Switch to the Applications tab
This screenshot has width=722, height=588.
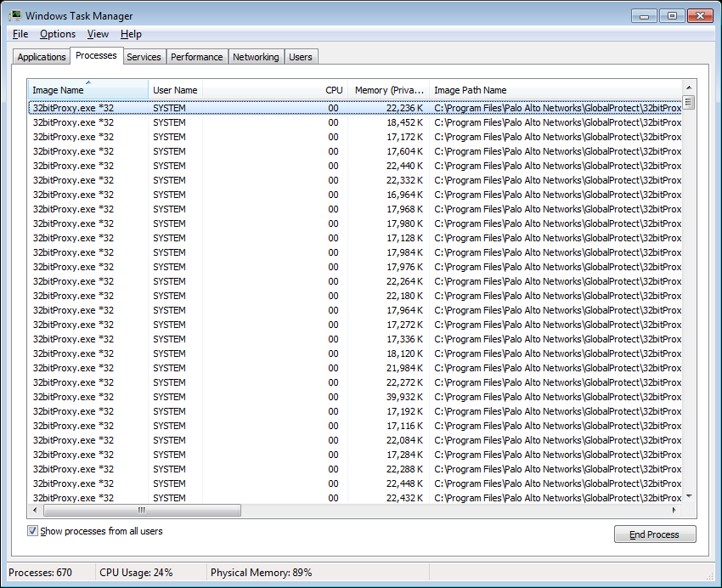[41, 56]
